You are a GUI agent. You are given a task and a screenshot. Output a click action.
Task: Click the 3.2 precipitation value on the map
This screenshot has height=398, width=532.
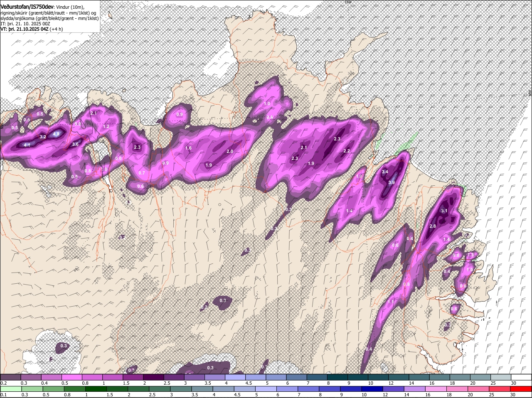(43, 137)
